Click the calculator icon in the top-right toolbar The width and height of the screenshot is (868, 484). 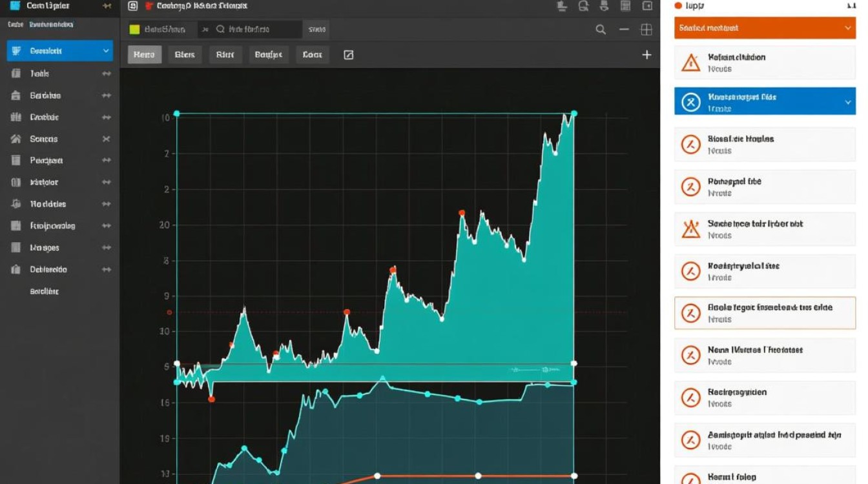point(625,6)
